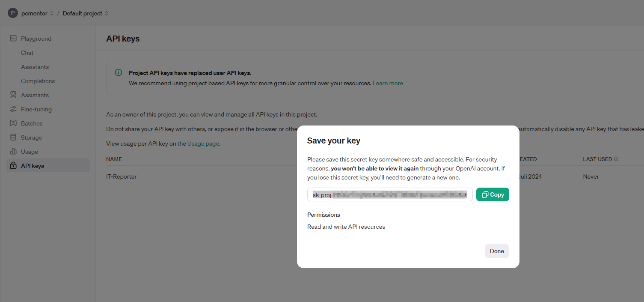Open the pcmentor organization switcher
This screenshot has width=644, height=302.
[37, 13]
